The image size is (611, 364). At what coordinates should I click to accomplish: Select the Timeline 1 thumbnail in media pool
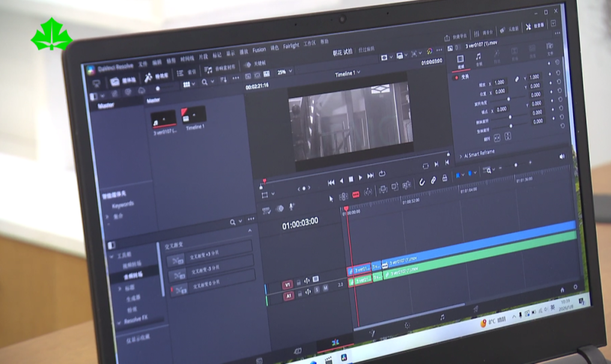click(193, 115)
